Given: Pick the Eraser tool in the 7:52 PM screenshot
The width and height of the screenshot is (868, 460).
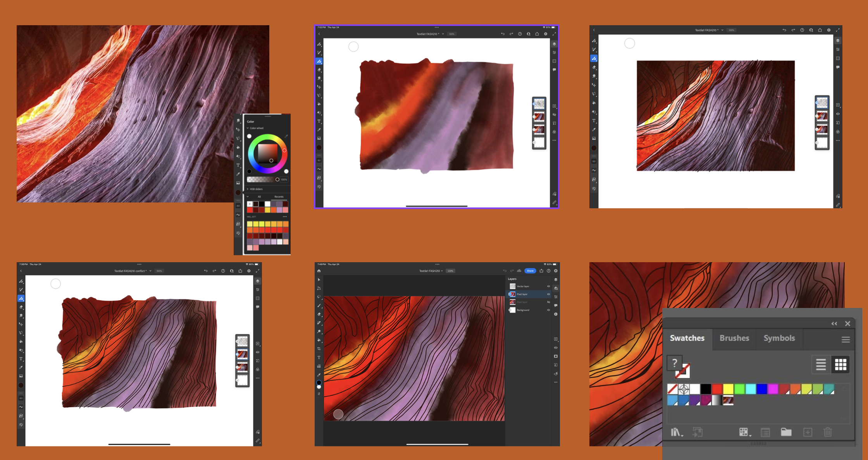Looking at the screenshot, I should (x=319, y=70).
